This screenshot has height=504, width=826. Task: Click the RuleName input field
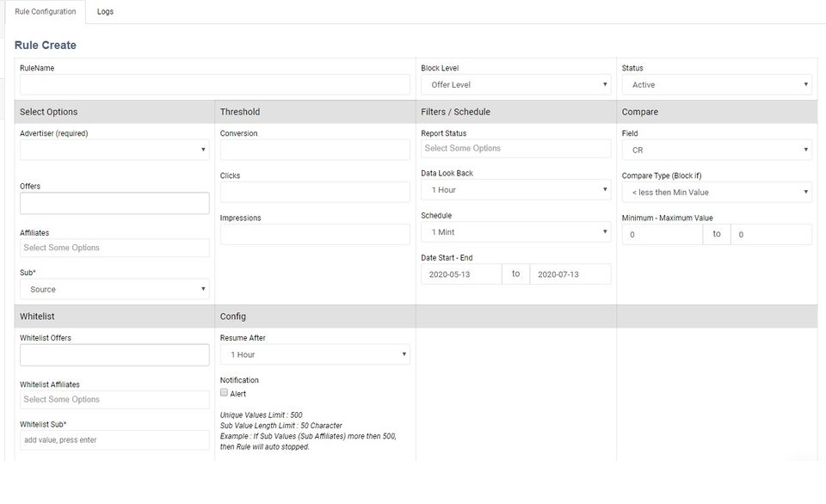[x=215, y=84]
